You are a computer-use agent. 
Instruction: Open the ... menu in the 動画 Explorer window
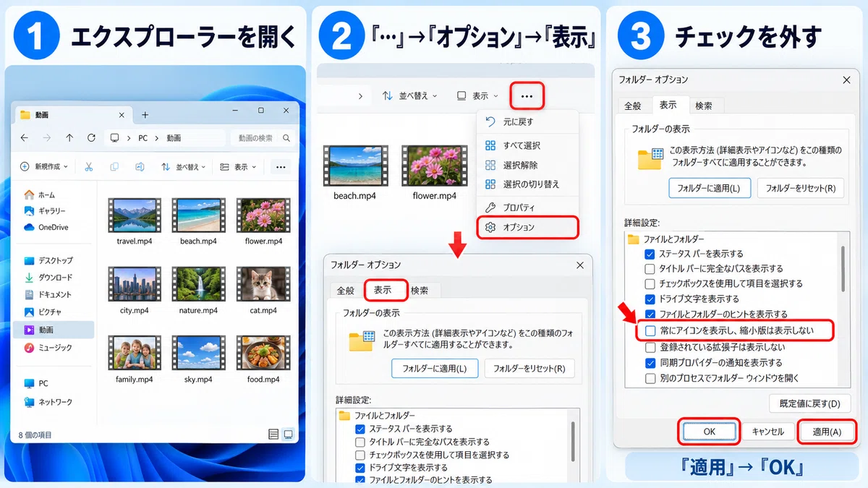tap(280, 167)
